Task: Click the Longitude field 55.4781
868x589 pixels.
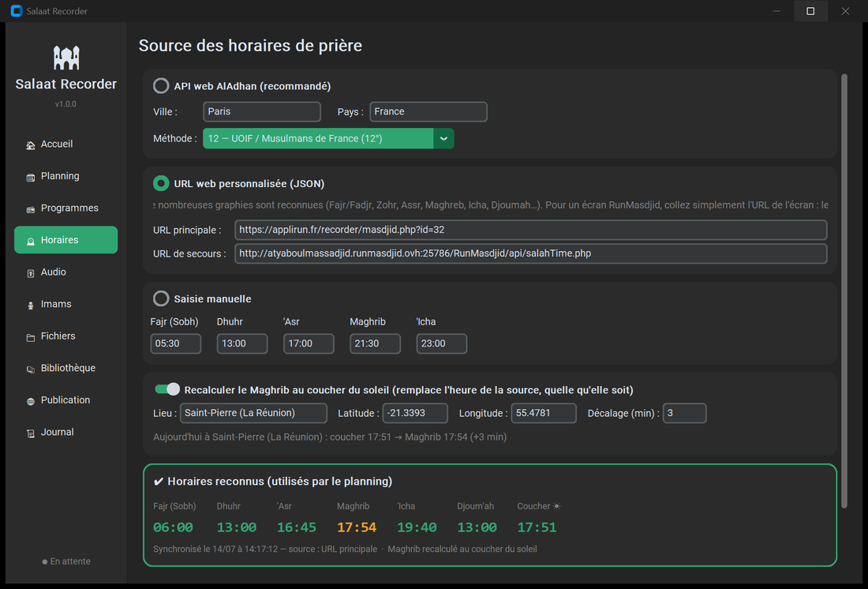Action: (544, 414)
